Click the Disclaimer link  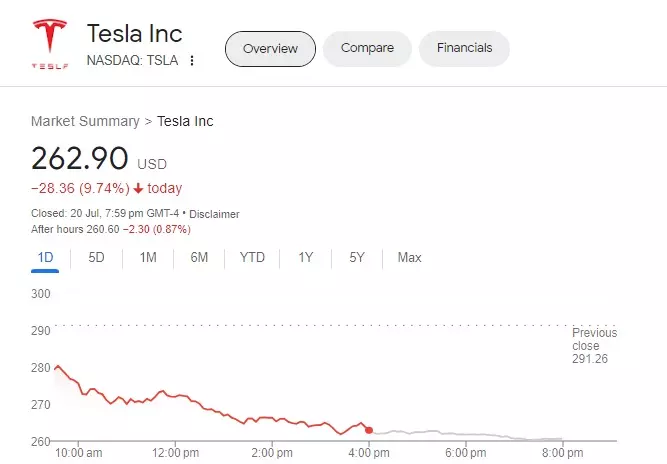[215, 214]
